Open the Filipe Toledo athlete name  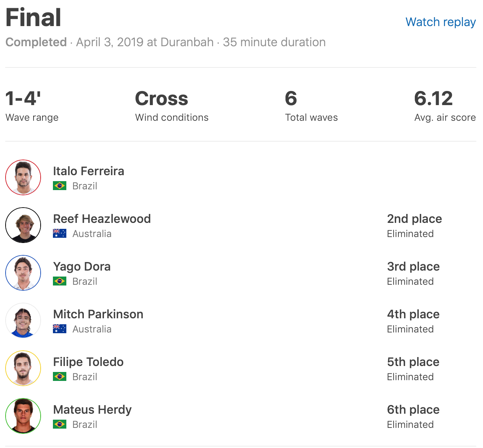pyautogui.click(x=88, y=362)
